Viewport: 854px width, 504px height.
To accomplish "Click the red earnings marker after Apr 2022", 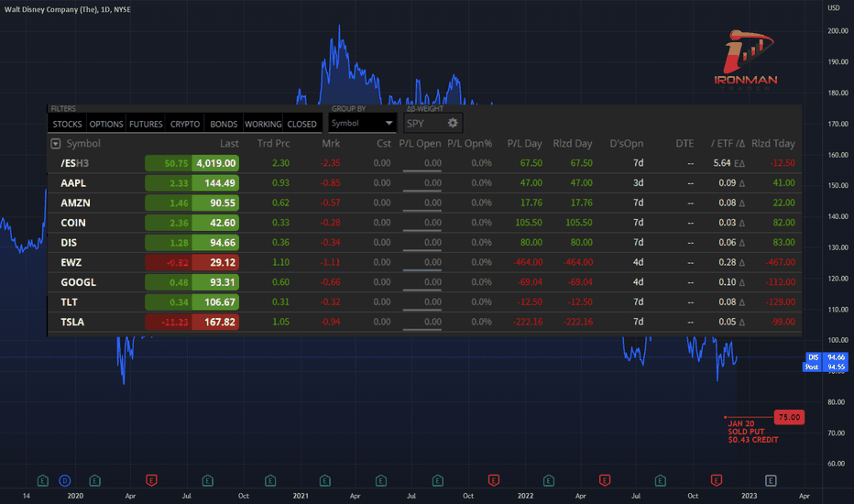I will coord(605,480).
